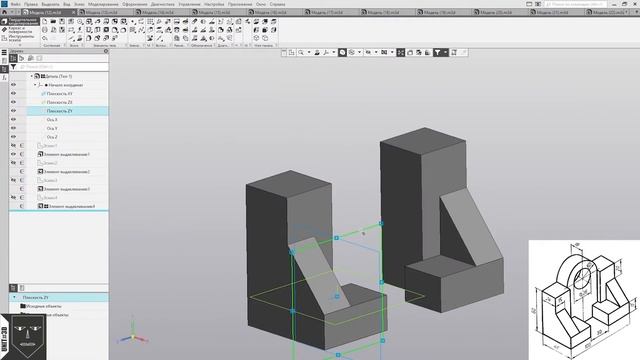Click the funnel filter icon in view toolbar
This screenshot has width=640, height=360.
437,53
